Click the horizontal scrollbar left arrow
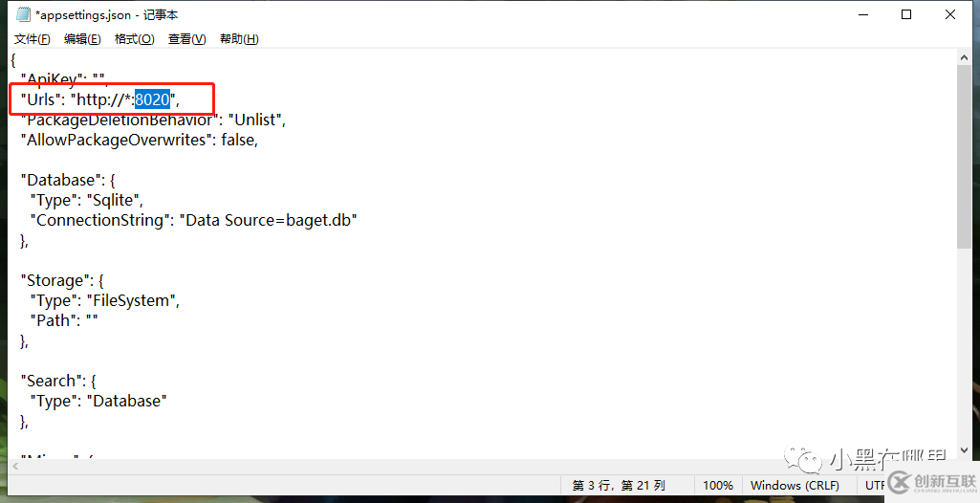 point(15,466)
